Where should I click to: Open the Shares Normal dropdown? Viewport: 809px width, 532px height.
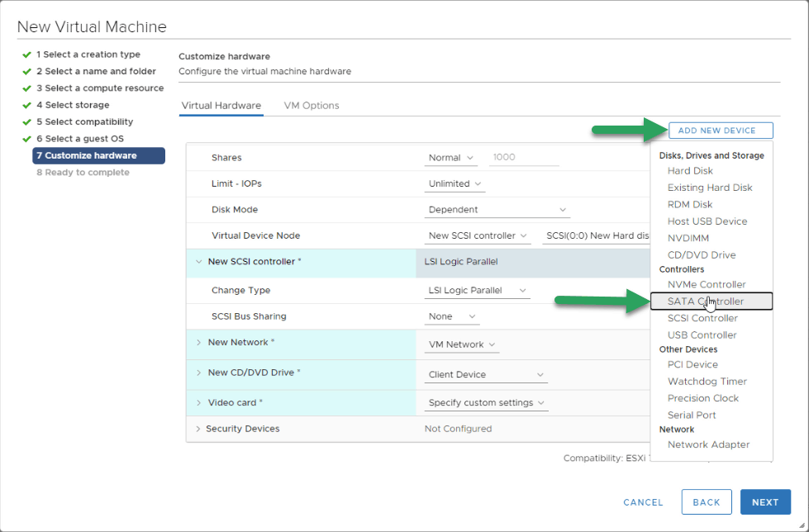451,158
